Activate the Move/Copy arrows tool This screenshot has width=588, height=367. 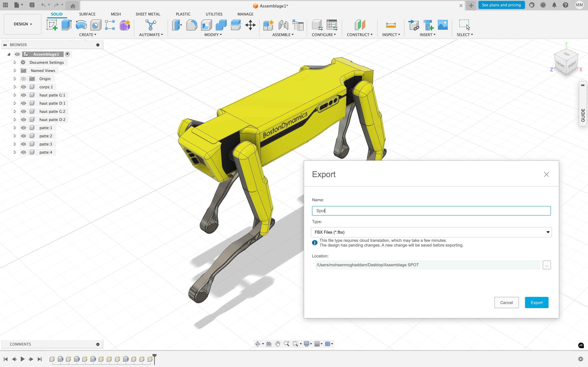(x=250, y=25)
